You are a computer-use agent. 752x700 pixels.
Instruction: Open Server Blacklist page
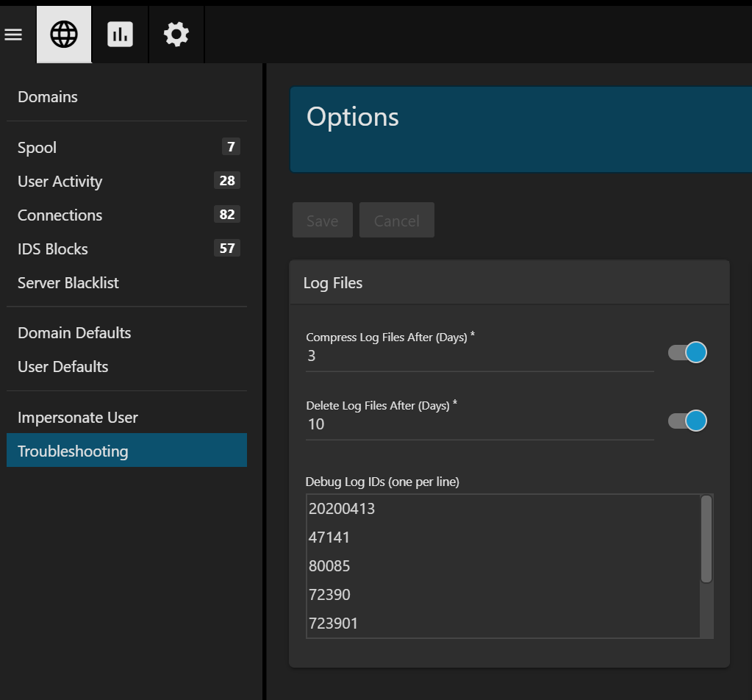68,283
